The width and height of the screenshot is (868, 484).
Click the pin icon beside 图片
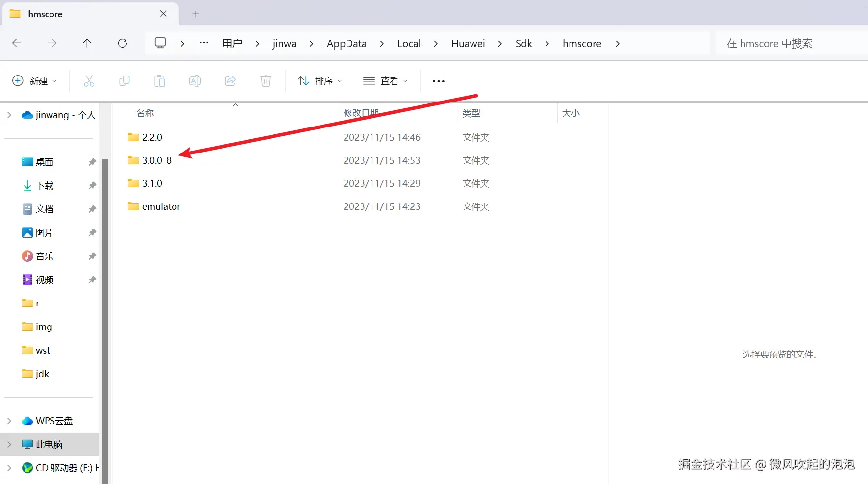(92, 232)
